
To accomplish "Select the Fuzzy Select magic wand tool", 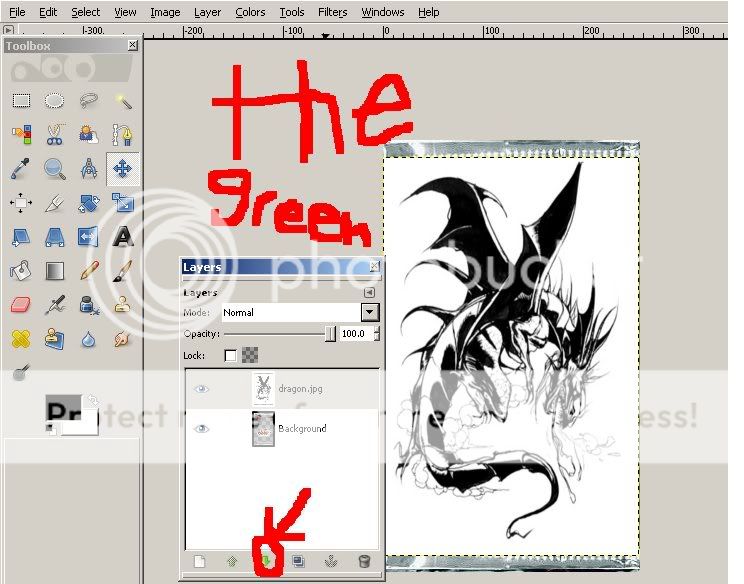I will coord(123,100).
